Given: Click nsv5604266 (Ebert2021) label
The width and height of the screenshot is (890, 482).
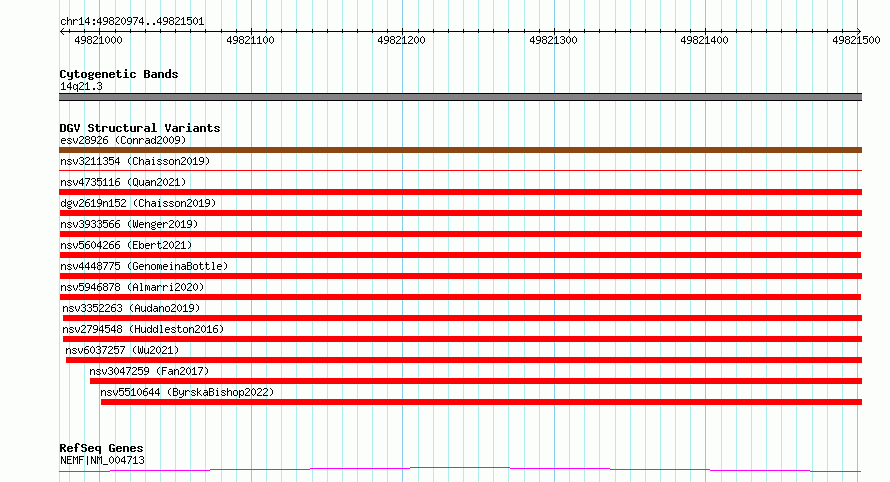Looking at the screenshot, I should [x=126, y=245].
